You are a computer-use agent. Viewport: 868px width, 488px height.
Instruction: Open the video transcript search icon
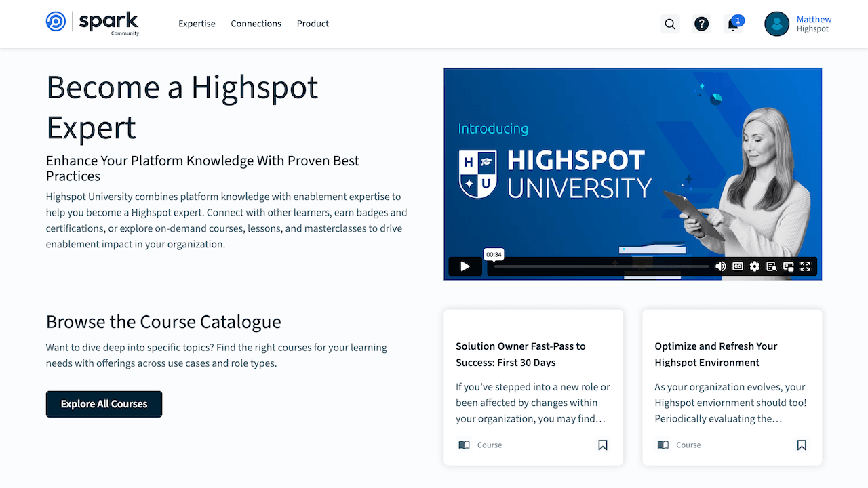[x=772, y=266]
